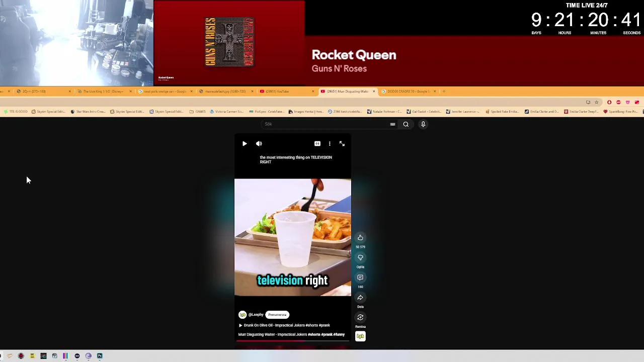Open the Star Wars Intro Creator bookmark
The height and width of the screenshot is (362, 644).
[89, 112]
